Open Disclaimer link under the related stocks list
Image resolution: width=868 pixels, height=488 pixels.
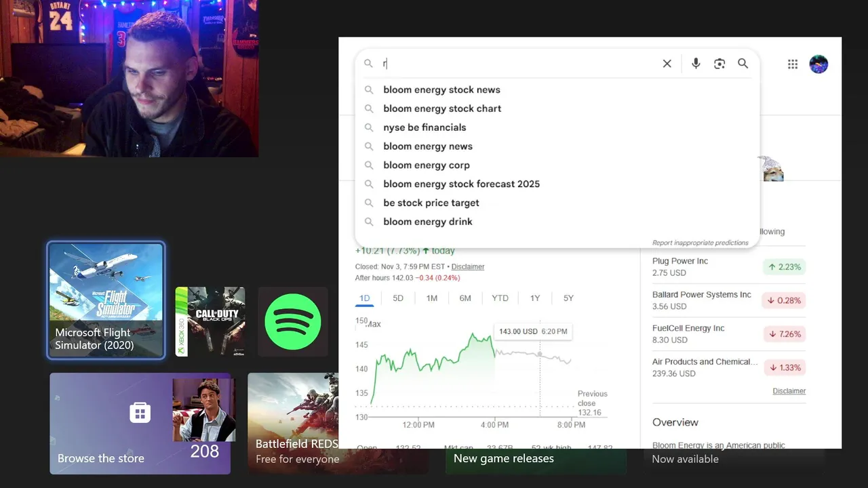(x=789, y=391)
